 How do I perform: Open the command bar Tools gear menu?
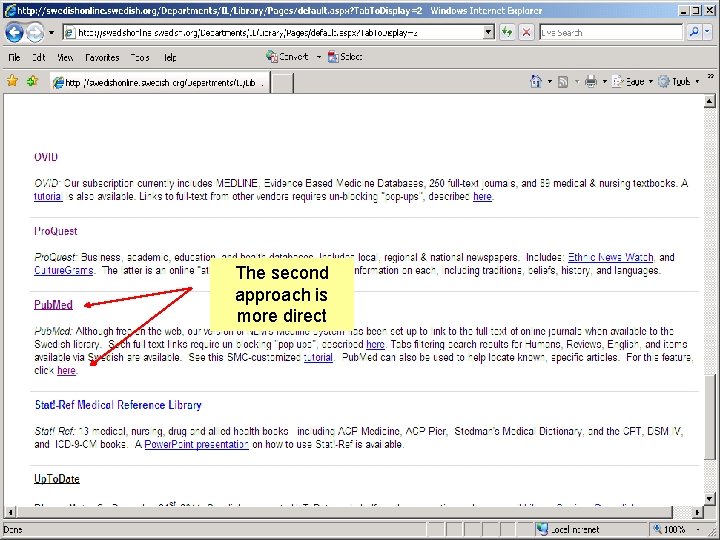[x=679, y=82]
